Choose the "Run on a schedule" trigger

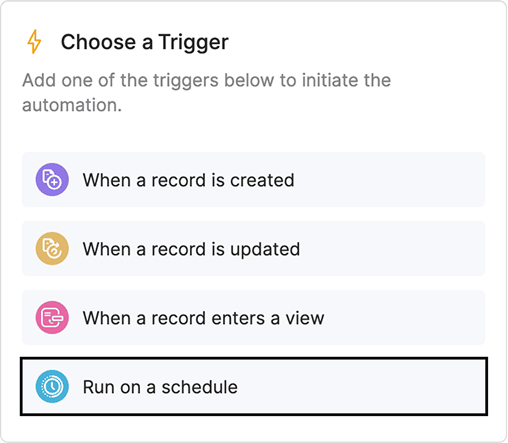pos(254,387)
